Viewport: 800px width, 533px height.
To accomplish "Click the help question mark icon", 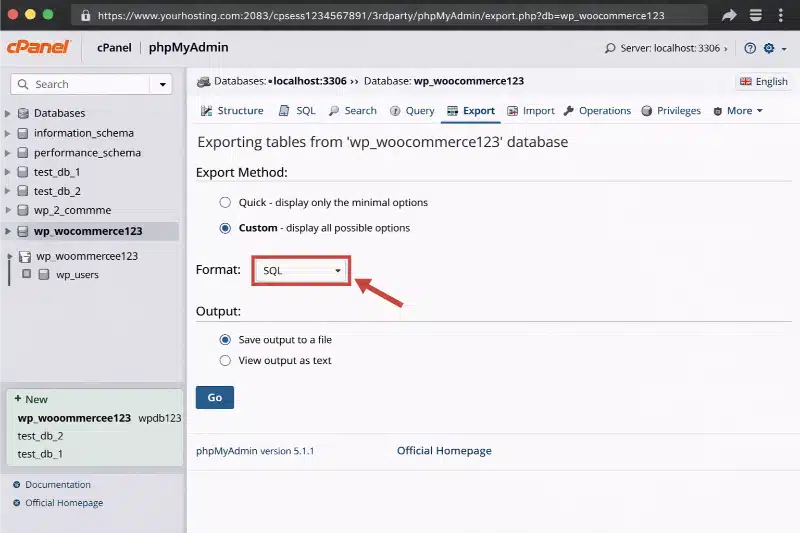I will click(x=749, y=48).
